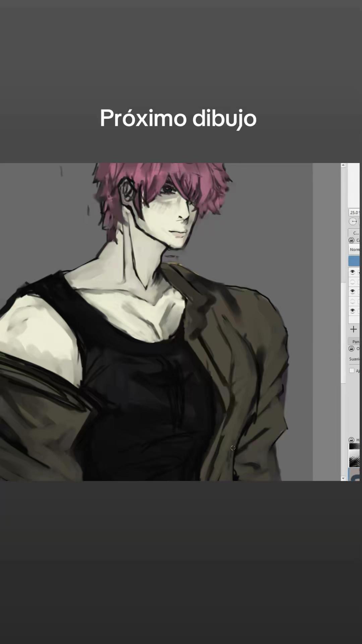Screen dimensions: 362x644
Task: Click the 'Suavi' smoothing label
Action: coord(354,359)
